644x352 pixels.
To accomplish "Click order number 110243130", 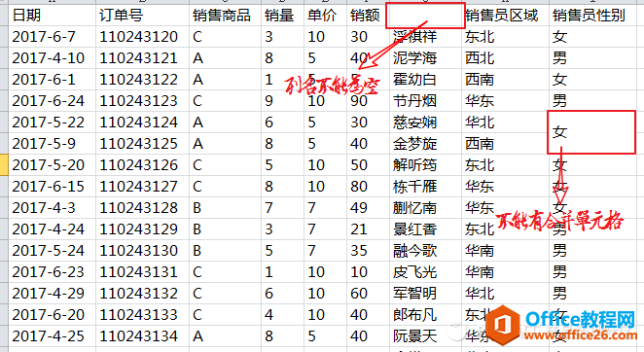I will point(143,251).
